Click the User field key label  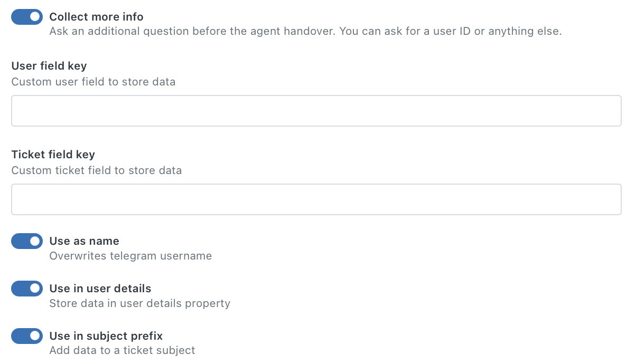(48, 66)
